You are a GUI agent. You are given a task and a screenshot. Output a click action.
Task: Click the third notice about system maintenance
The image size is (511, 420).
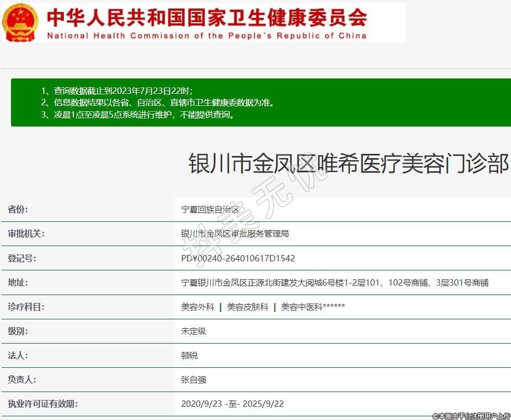click(x=137, y=114)
